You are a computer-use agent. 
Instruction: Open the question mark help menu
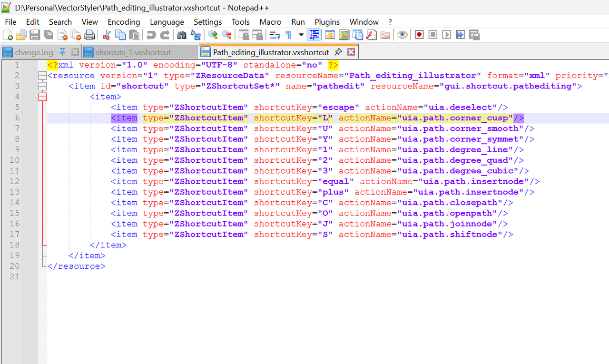tap(390, 22)
